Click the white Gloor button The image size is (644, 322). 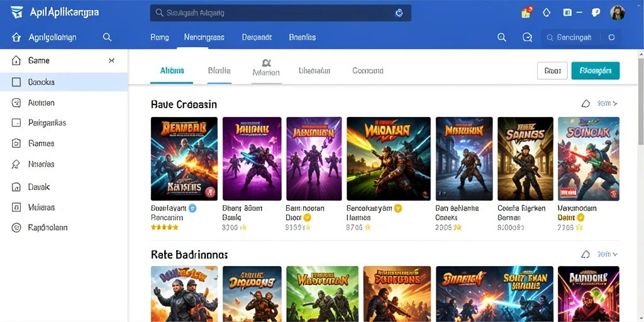(552, 70)
